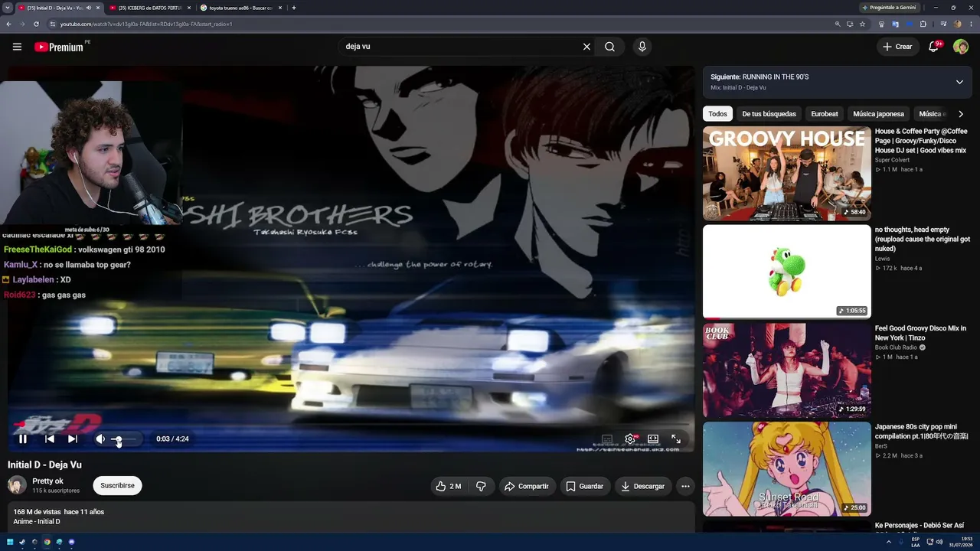
Task: Click 'Pregúntale a Gemini' button
Action: click(888, 8)
